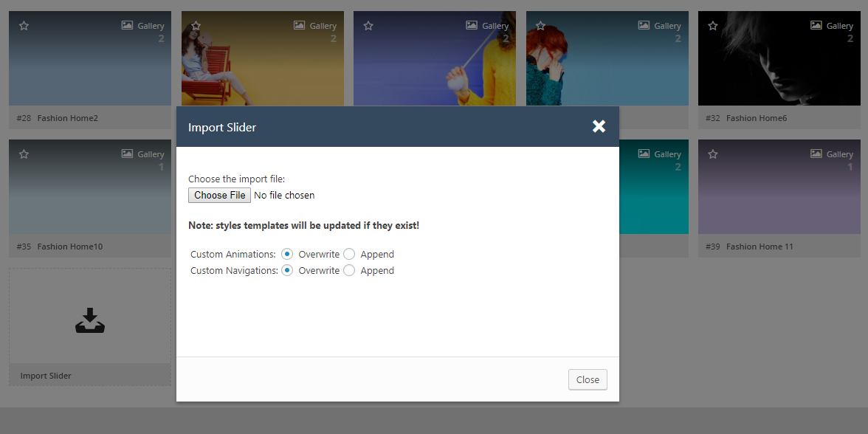Click the Import Slider tile label

click(x=46, y=376)
